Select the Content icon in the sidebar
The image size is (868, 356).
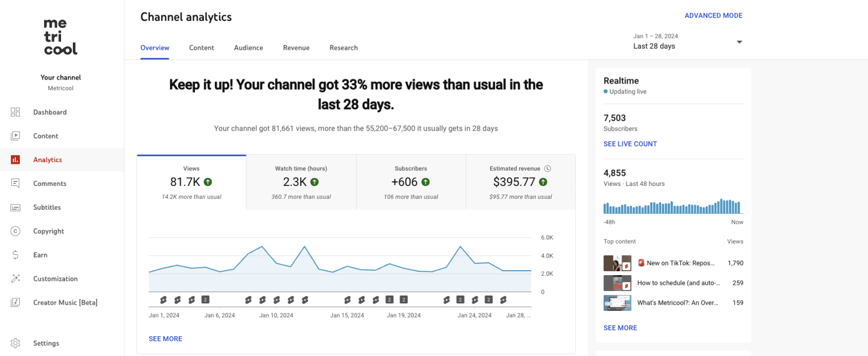tap(15, 136)
